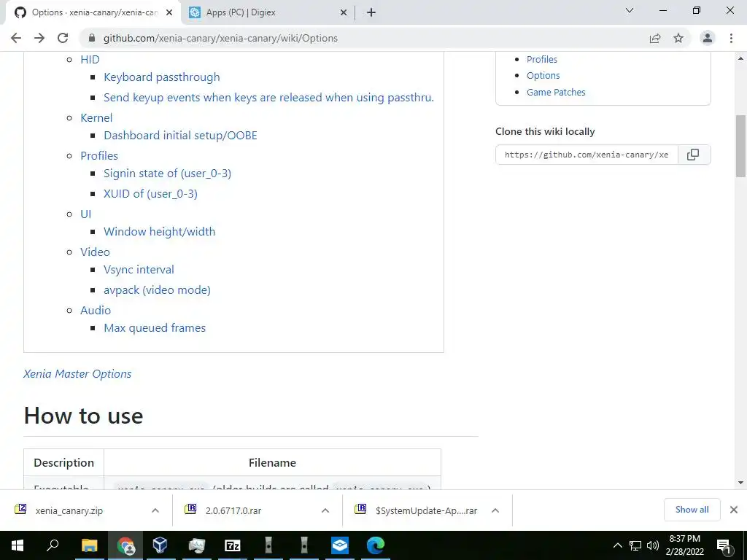Image resolution: width=747 pixels, height=560 pixels.
Task: Click the wiki clone URL field
Action: pyautogui.click(x=587, y=155)
